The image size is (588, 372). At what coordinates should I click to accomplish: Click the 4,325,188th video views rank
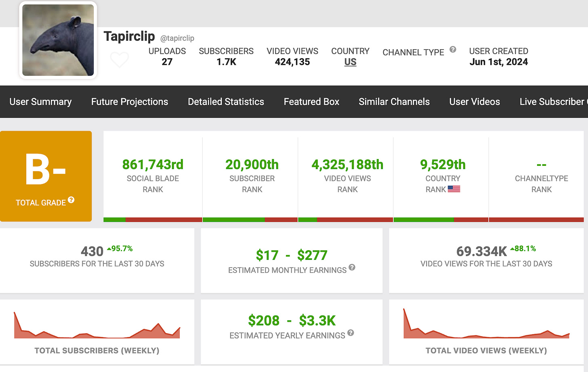point(347,165)
